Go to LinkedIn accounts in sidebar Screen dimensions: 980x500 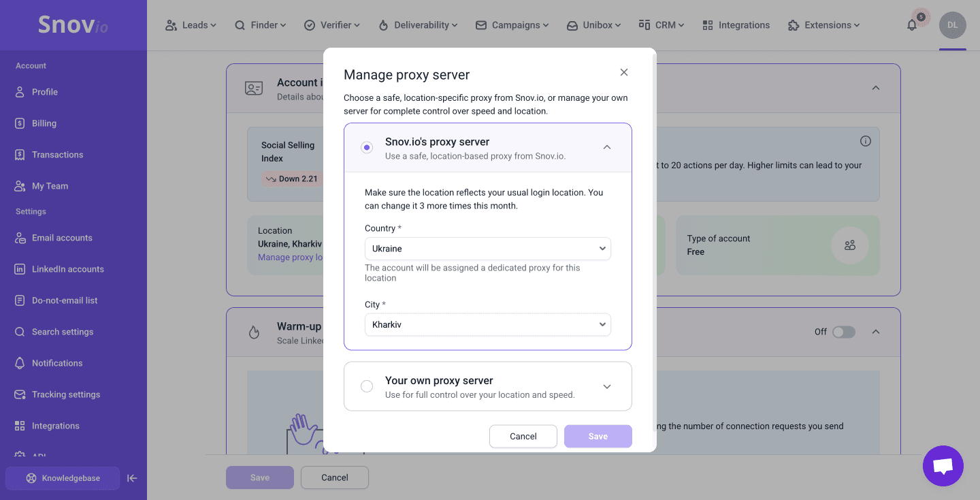click(x=67, y=269)
